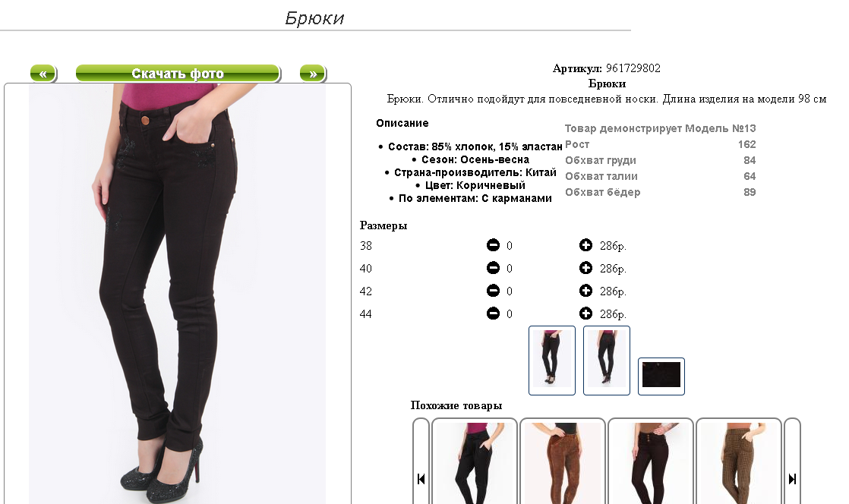
Task: Increase quantity for size 40
Action: tap(585, 268)
